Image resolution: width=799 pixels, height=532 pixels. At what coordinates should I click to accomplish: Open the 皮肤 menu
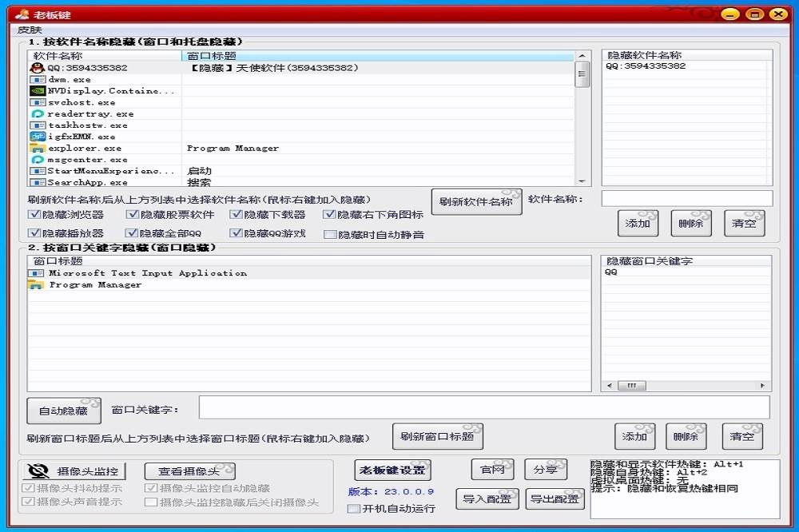(30, 30)
